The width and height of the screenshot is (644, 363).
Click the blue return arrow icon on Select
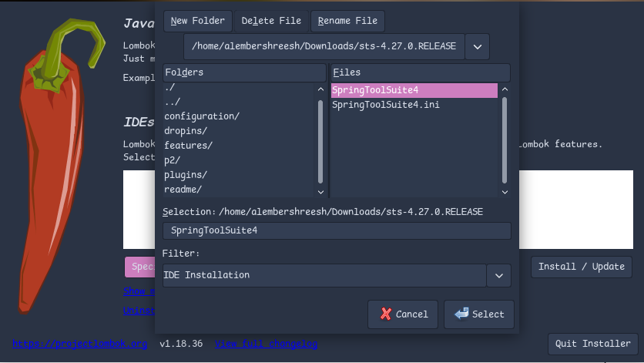click(x=461, y=314)
